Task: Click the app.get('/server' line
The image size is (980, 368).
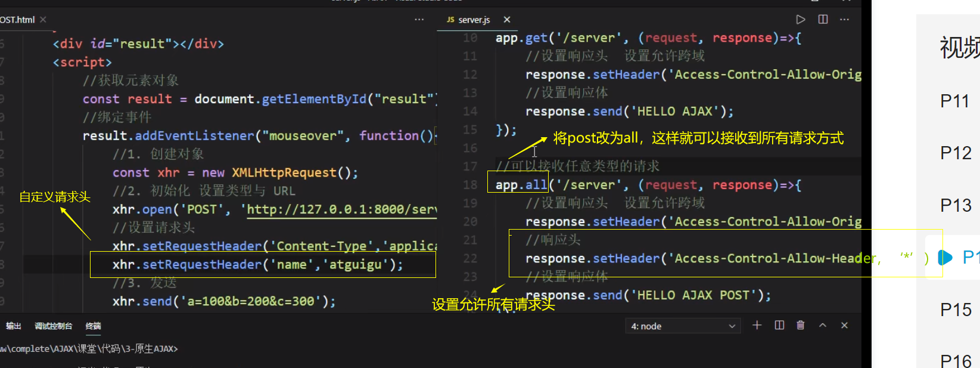Action: pyautogui.click(x=648, y=38)
